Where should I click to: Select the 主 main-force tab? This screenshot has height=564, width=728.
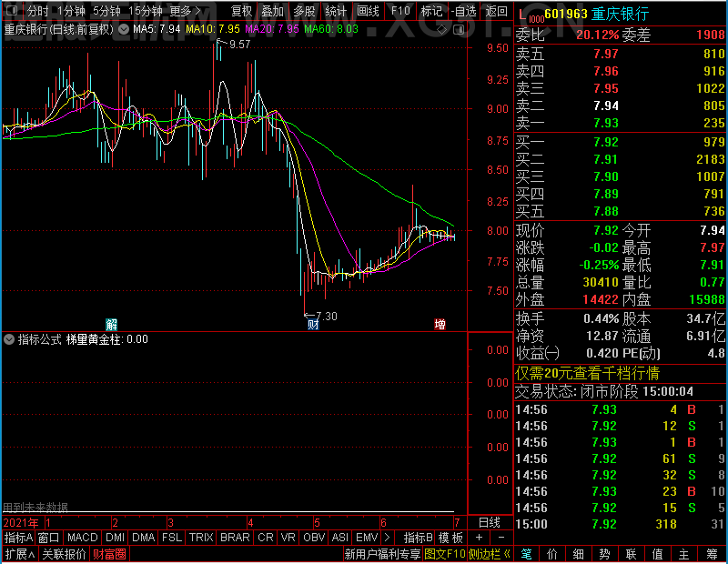(684, 554)
